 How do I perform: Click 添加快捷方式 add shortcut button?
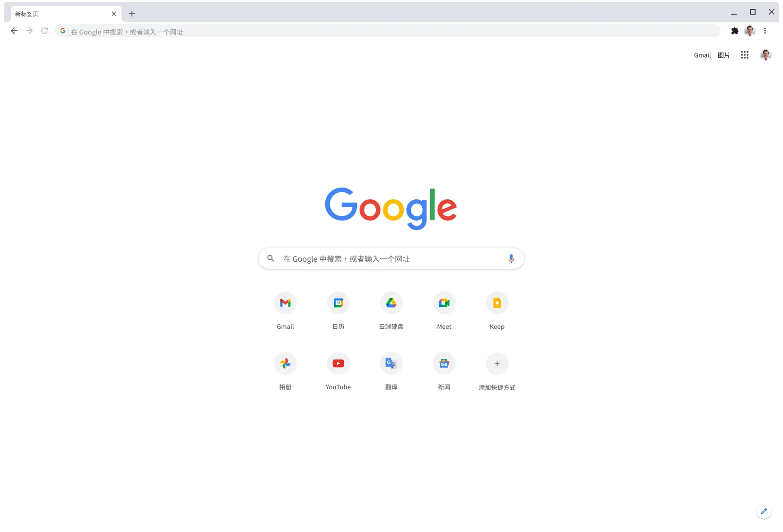(x=497, y=364)
